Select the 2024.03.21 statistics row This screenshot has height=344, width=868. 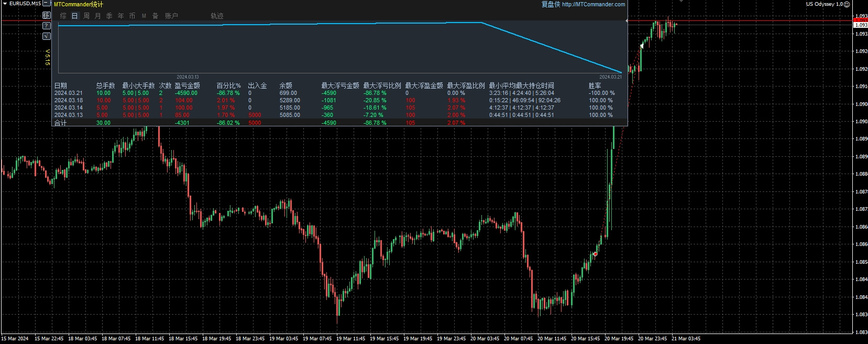click(x=69, y=93)
